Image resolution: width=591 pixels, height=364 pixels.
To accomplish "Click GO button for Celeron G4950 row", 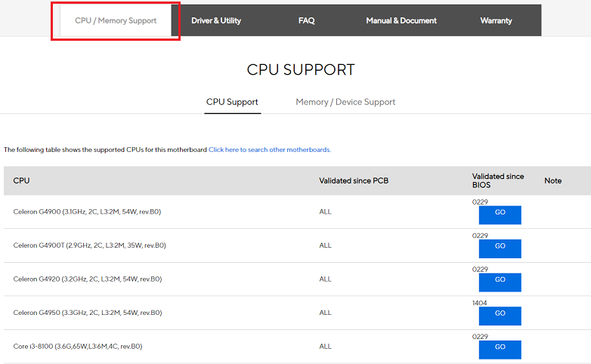I will [x=500, y=316].
